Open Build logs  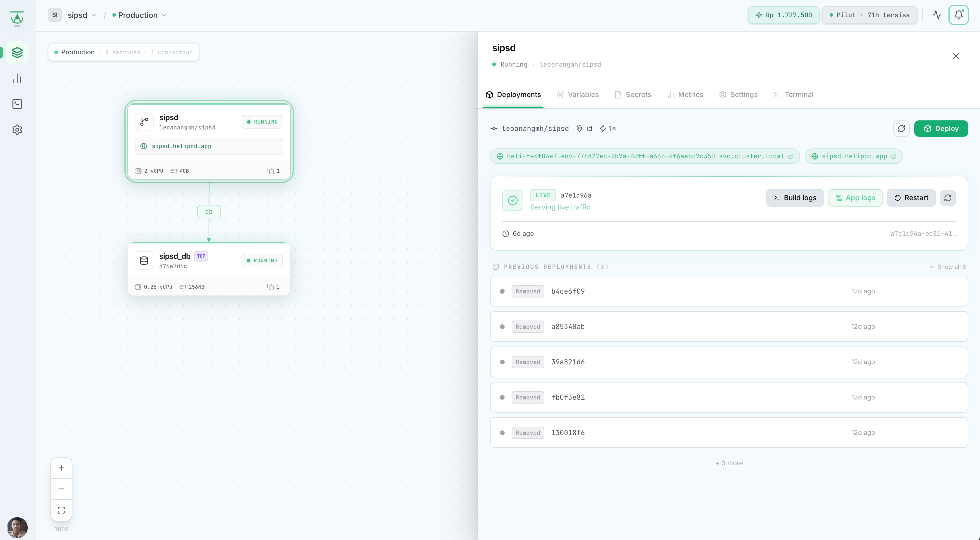click(795, 198)
